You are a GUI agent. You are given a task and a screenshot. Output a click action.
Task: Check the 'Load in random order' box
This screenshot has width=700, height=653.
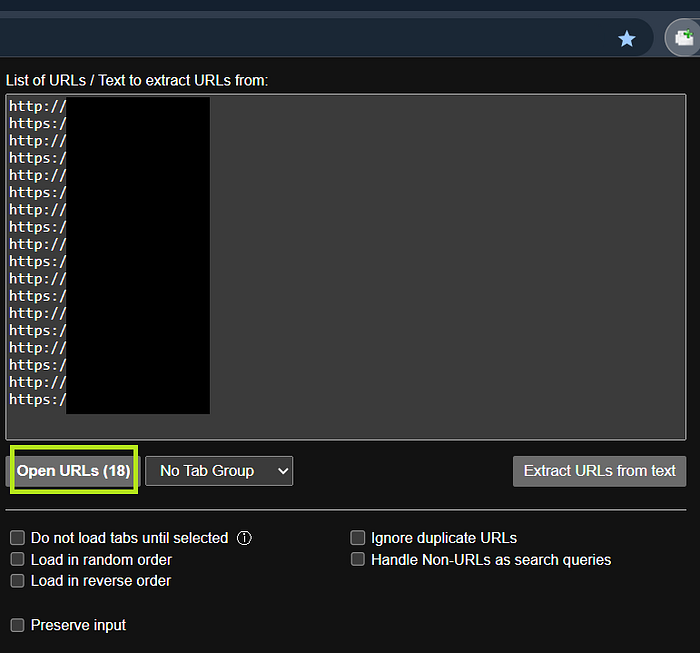[x=17, y=559]
